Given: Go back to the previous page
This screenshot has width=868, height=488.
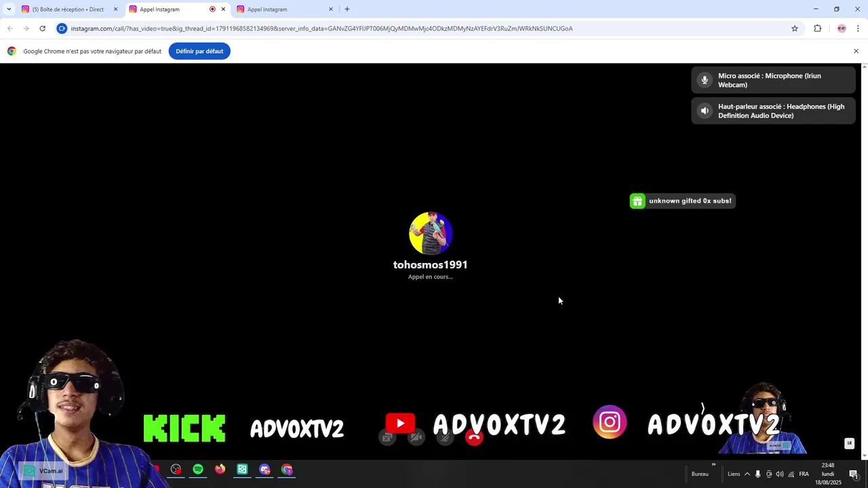Looking at the screenshot, I should (x=9, y=28).
